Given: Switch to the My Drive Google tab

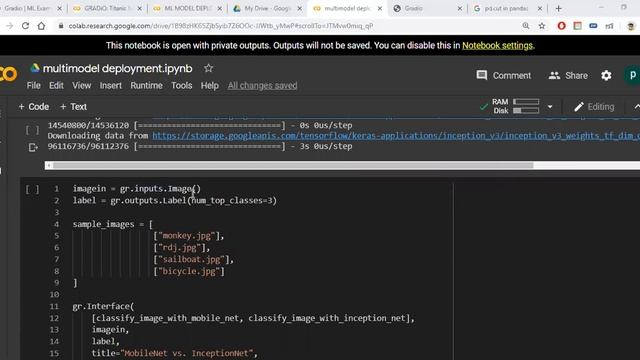Looking at the screenshot, I should [267, 8].
